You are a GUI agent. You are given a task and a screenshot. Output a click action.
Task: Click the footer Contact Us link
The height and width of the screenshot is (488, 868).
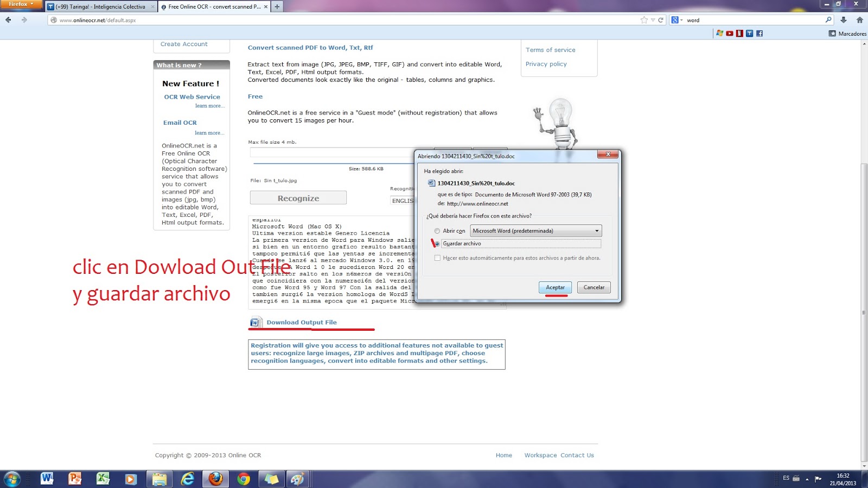coord(577,455)
